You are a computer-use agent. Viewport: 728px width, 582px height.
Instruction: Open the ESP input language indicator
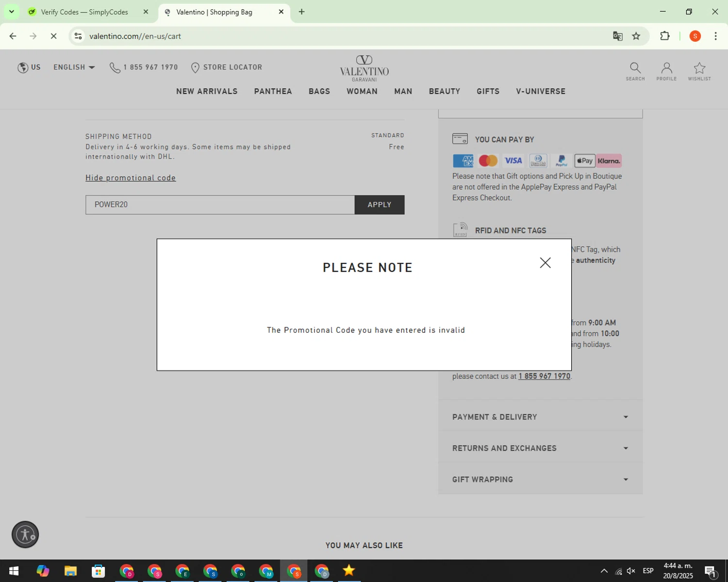[648, 571]
